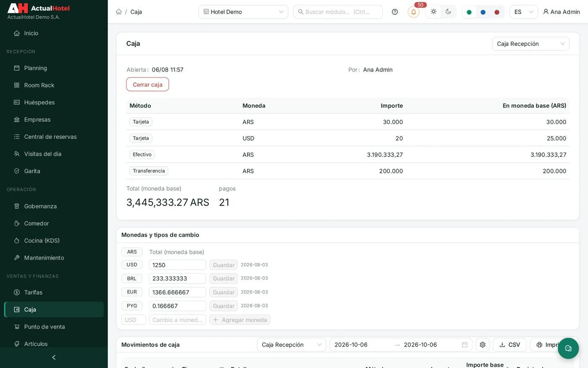Click the Punto de venta cart icon
588x368 pixels.
pyautogui.click(x=17, y=327)
